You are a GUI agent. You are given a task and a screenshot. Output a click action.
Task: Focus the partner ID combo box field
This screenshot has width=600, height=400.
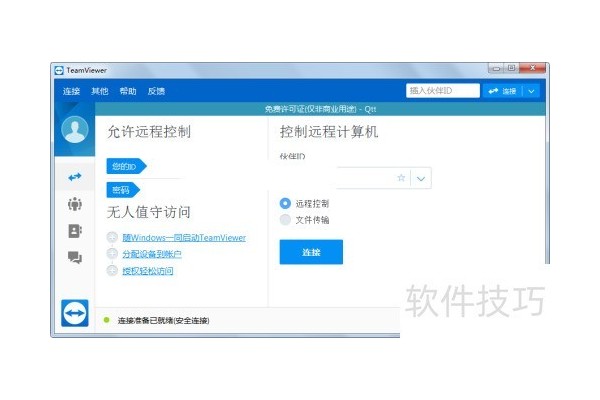(x=384, y=178)
